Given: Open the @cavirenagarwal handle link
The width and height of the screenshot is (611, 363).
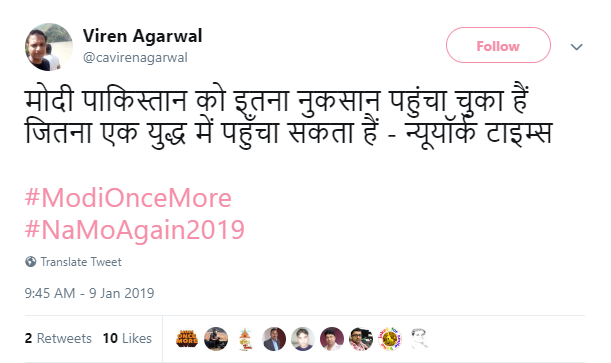Looking at the screenshot, I should coord(135,57).
